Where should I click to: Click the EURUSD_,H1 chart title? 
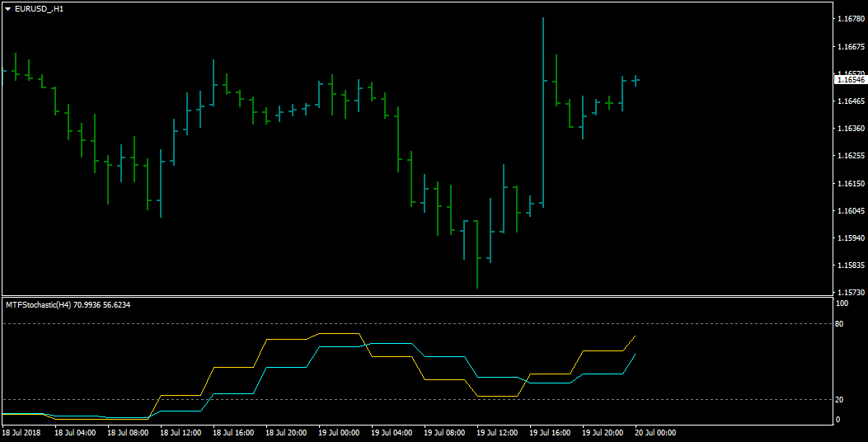pos(39,9)
